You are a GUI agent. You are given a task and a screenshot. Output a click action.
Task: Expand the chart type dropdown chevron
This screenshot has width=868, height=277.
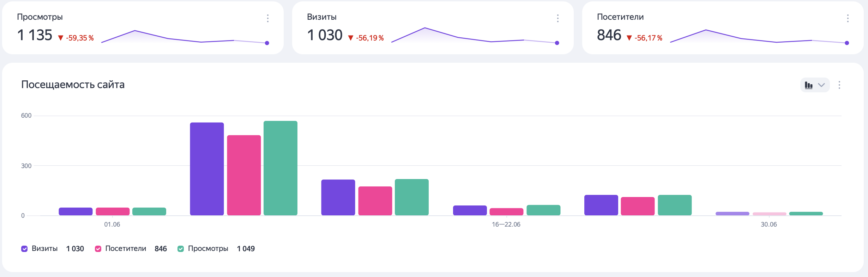click(821, 85)
